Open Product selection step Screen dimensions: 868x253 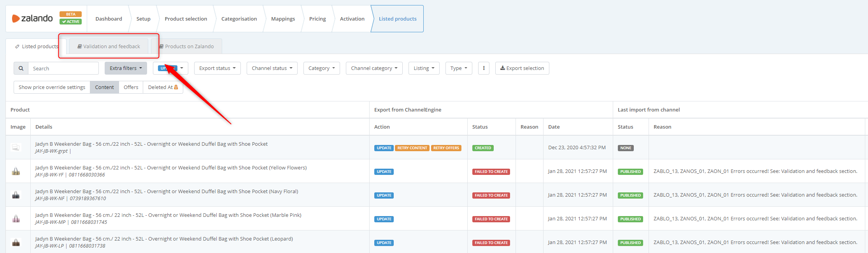click(x=186, y=19)
